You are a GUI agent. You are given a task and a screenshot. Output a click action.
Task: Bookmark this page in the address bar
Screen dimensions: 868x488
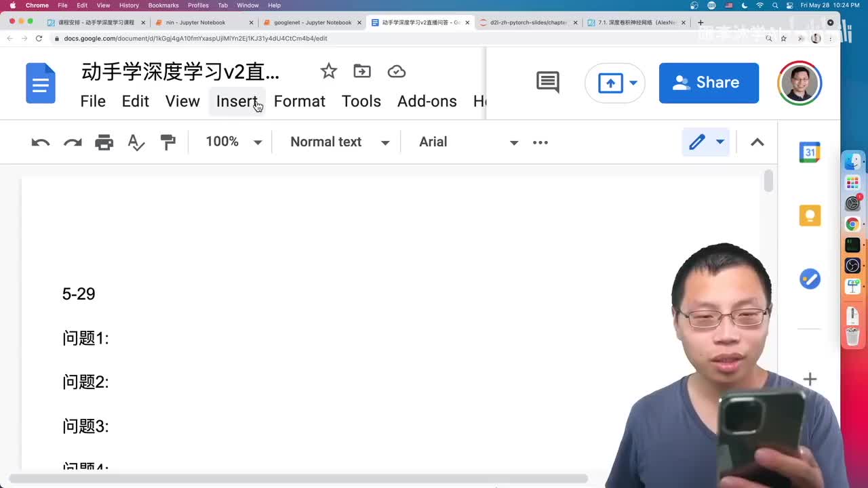(x=783, y=39)
